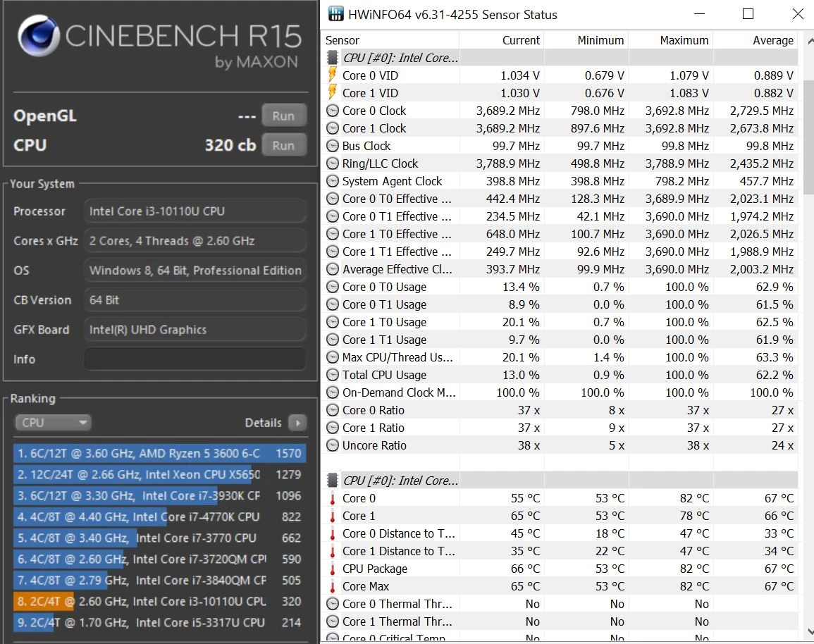Screen dimensions: 814x644
Task: Click the clock icon beside Core 1 Clock
Action: (x=332, y=128)
